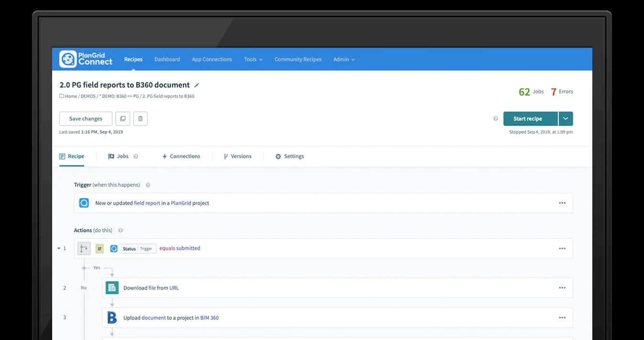This screenshot has width=644, height=340.
Task: Click help icon beside Trigger heading
Action: point(148,185)
